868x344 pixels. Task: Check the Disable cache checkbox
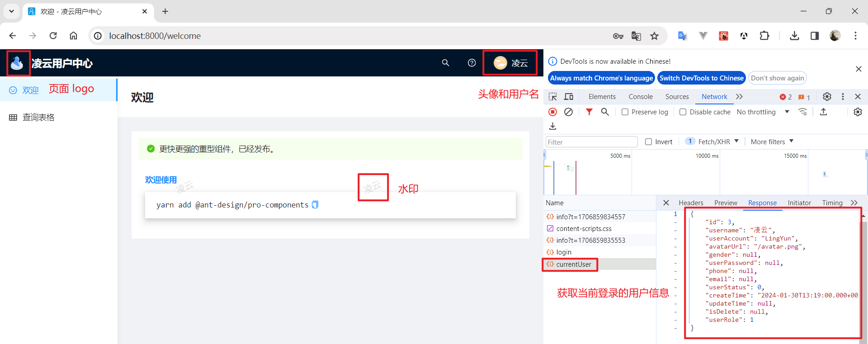[683, 112]
